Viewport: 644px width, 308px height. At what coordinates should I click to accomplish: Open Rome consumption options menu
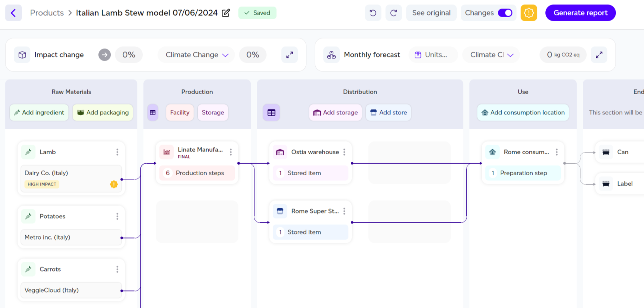point(557,152)
